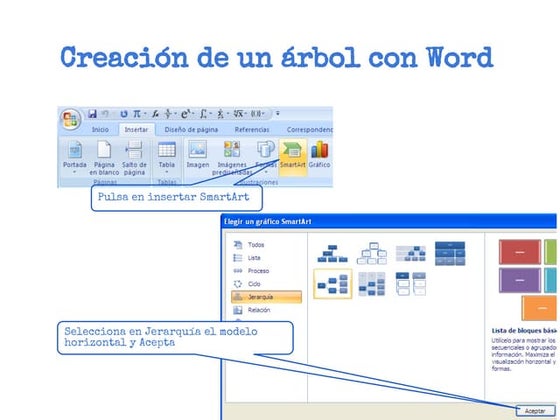Choose the labeled hierarchy layout with gray bands
560x420 pixels.
[411, 254]
